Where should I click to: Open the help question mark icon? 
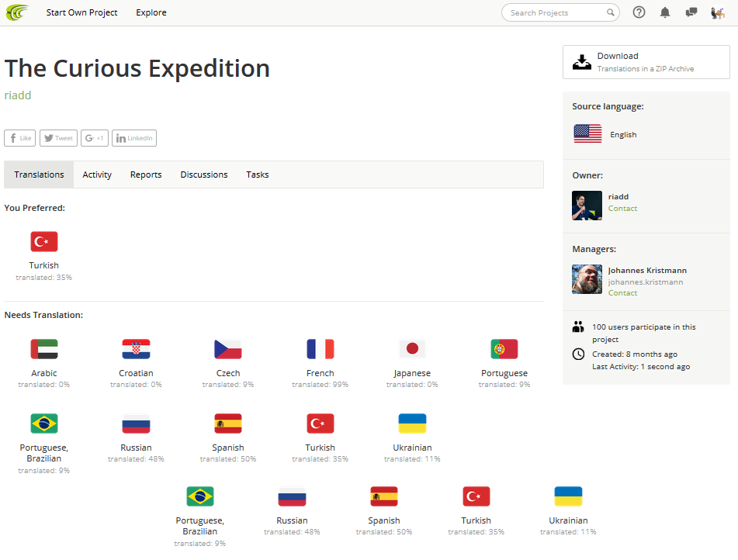(639, 12)
